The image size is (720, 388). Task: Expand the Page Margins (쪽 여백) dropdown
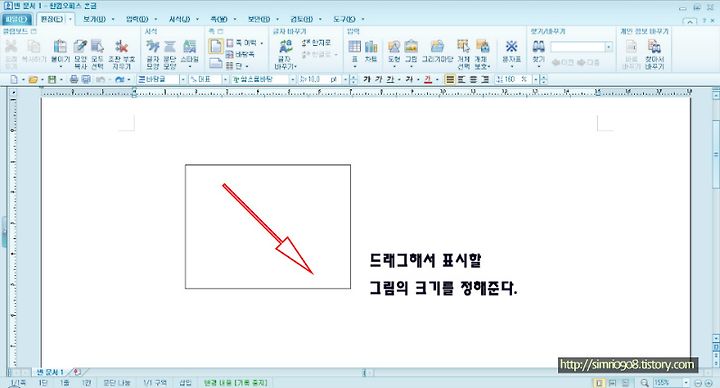pos(262,43)
